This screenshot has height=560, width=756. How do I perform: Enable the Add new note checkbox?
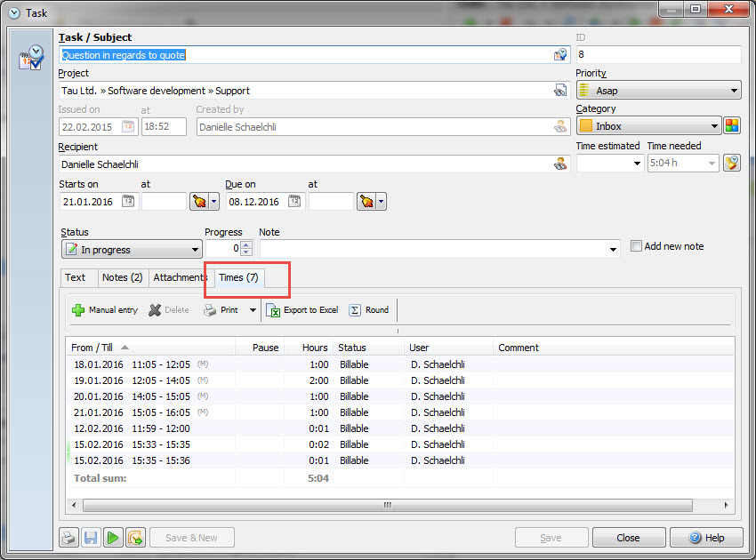(x=636, y=246)
